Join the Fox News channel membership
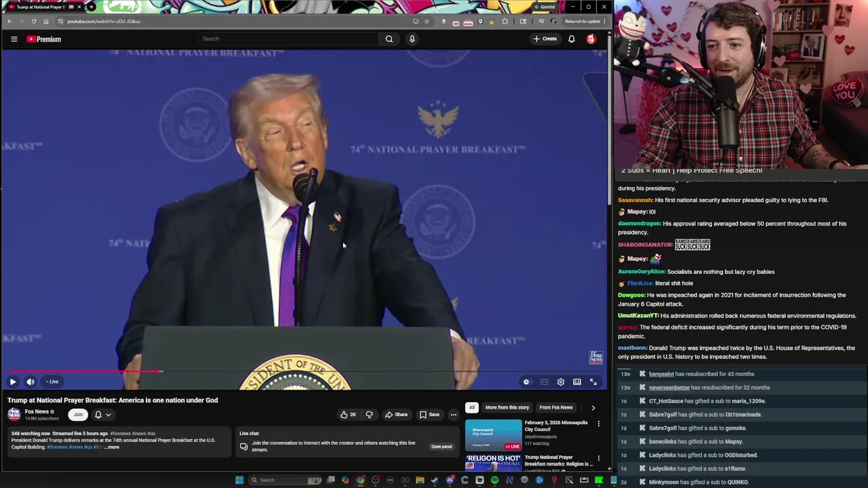 78,414
